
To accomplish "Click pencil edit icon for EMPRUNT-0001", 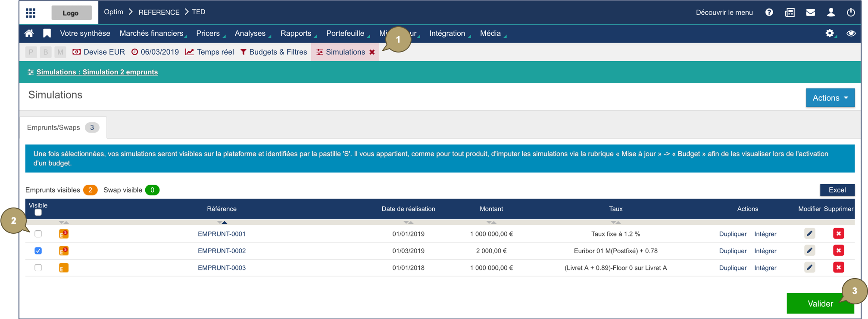I will coord(809,234).
